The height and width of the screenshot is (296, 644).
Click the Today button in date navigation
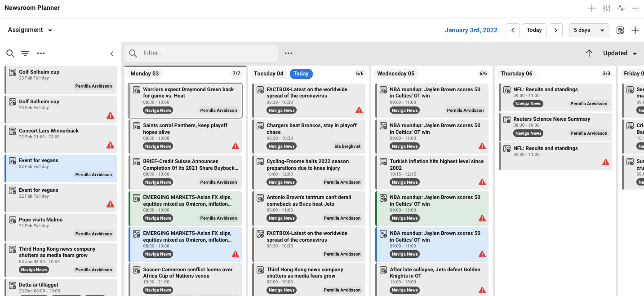(534, 30)
